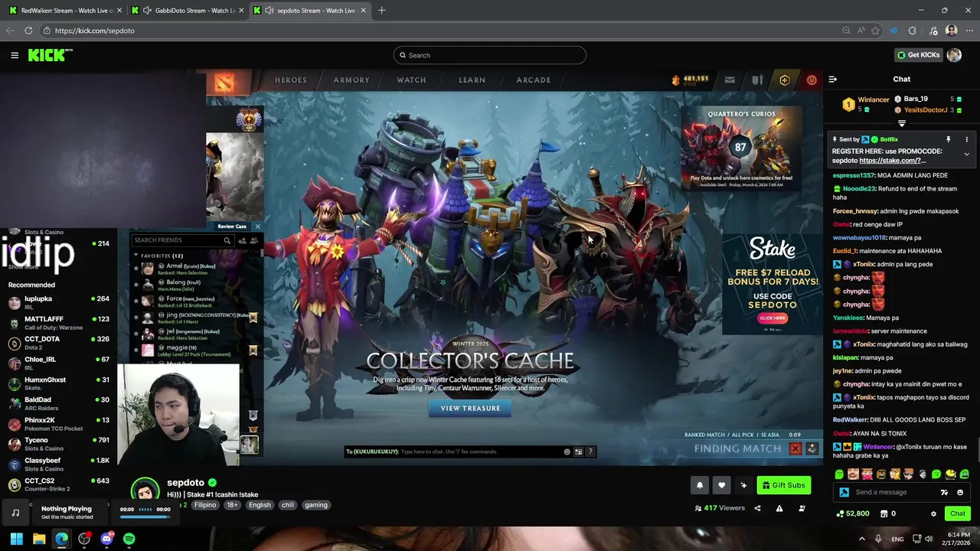Open the Tyceno recommended channel

tap(59, 444)
